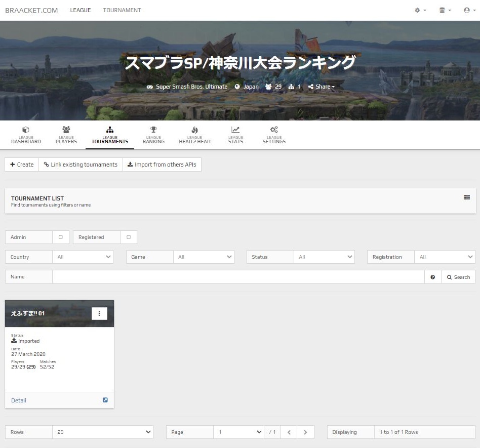Click the league title スマブラSP/神奈川大会ランキング
The height and width of the screenshot is (448, 480).
click(241, 63)
